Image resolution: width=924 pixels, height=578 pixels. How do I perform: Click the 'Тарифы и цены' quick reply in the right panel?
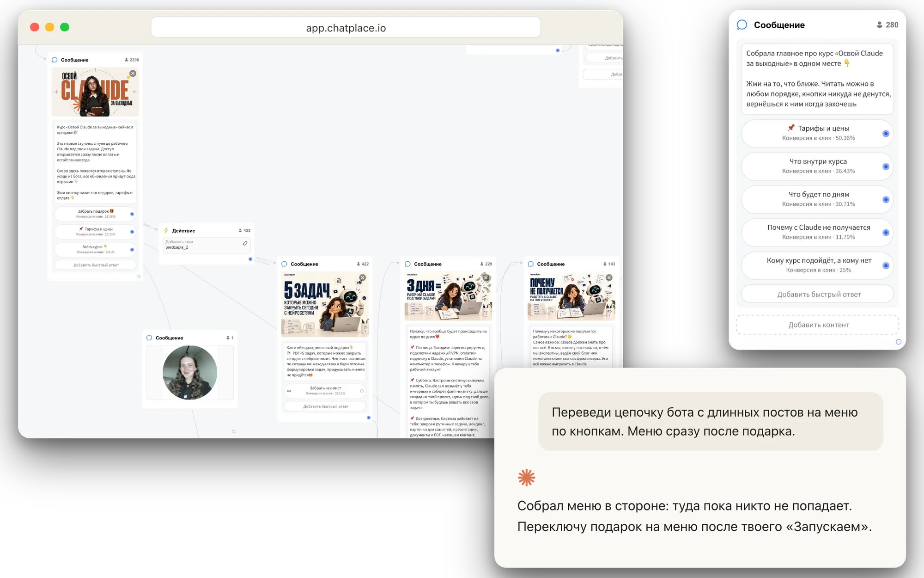(817, 133)
